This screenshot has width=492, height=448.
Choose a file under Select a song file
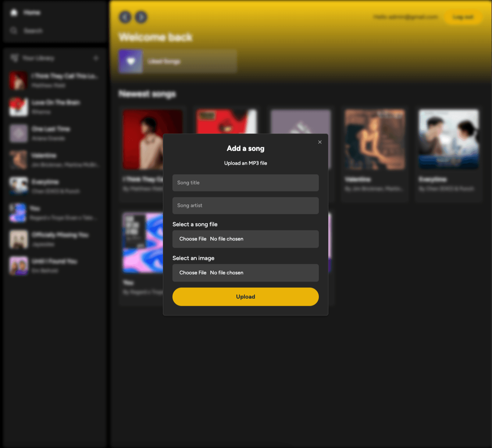(192, 239)
